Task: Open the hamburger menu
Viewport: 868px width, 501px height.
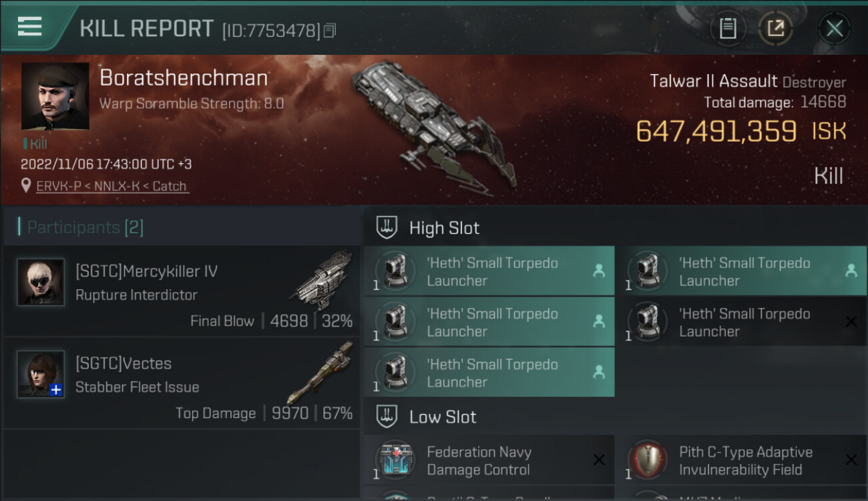Action: (x=30, y=27)
